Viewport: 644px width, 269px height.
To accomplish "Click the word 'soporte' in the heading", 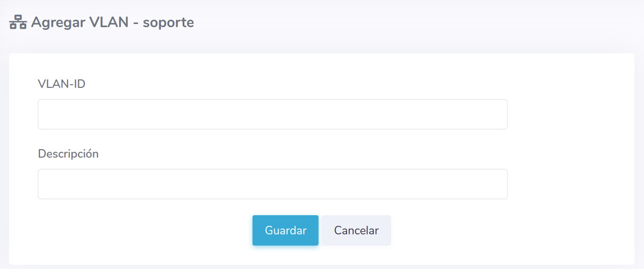I will (x=168, y=23).
